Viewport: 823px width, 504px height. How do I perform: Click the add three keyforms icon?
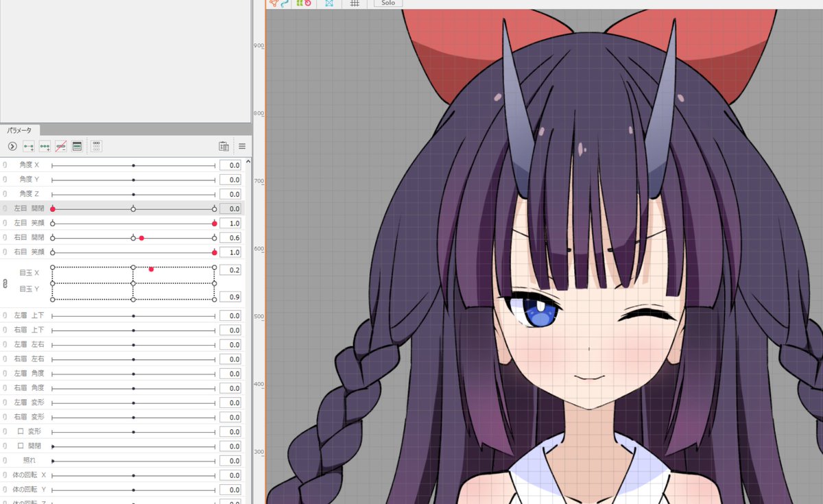tap(45, 146)
